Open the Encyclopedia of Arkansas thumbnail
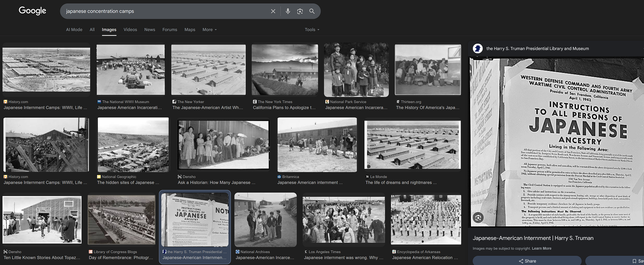This screenshot has width=644, height=265. [426, 219]
